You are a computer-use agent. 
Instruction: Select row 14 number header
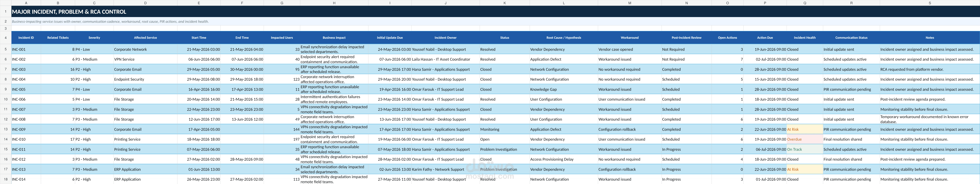click(x=6, y=140)
